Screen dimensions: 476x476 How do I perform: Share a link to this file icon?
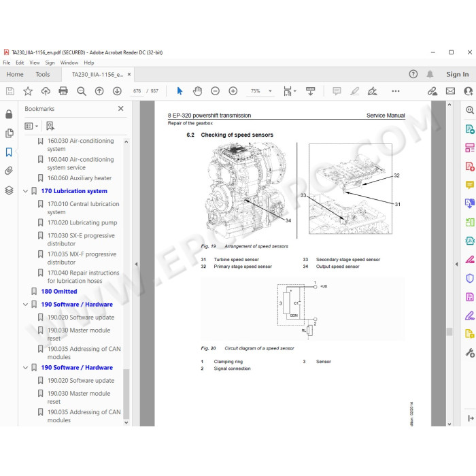point(432,91)
